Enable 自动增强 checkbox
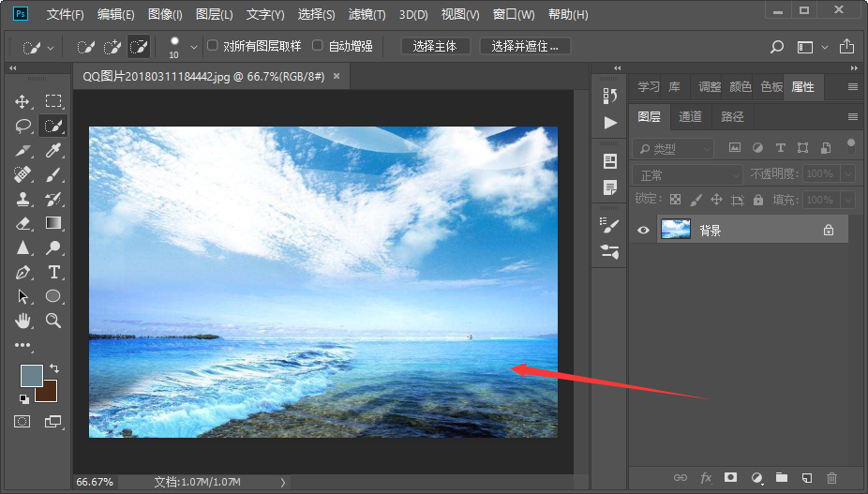 coord(317,45)
